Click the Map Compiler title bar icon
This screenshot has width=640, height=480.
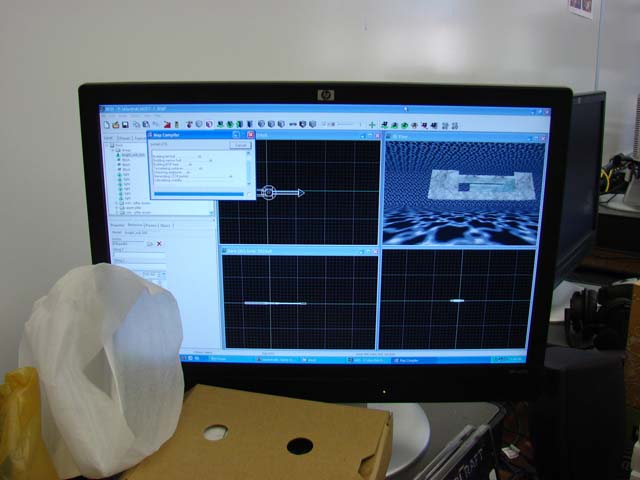151,134
